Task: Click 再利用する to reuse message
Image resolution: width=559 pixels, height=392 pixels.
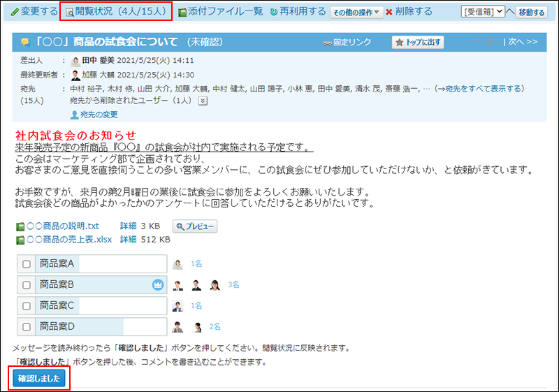Action: [298, 11]
